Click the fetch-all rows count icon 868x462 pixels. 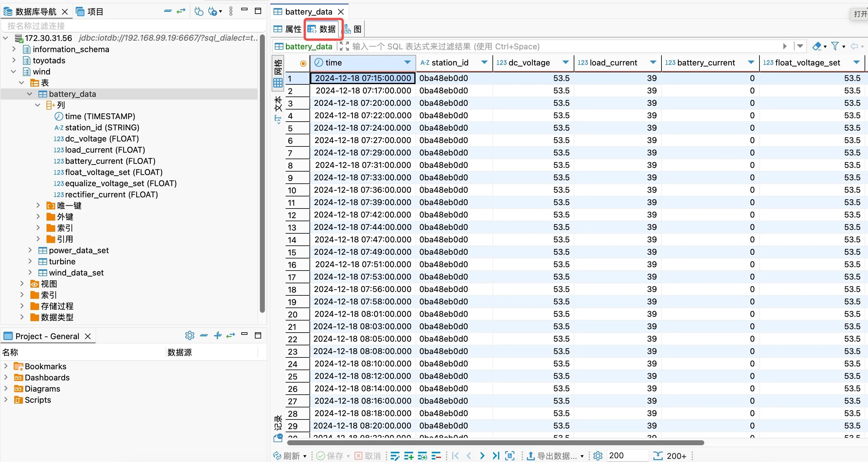click(x=657, y=456)
